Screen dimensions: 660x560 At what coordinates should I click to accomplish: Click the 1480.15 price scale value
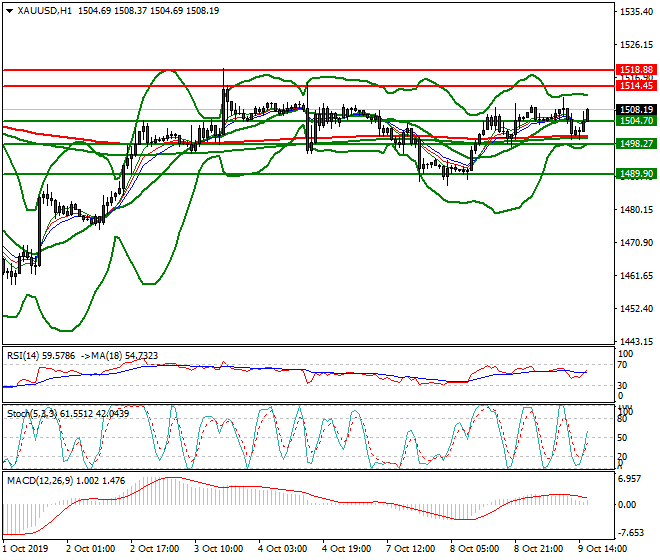pos(636,210)
